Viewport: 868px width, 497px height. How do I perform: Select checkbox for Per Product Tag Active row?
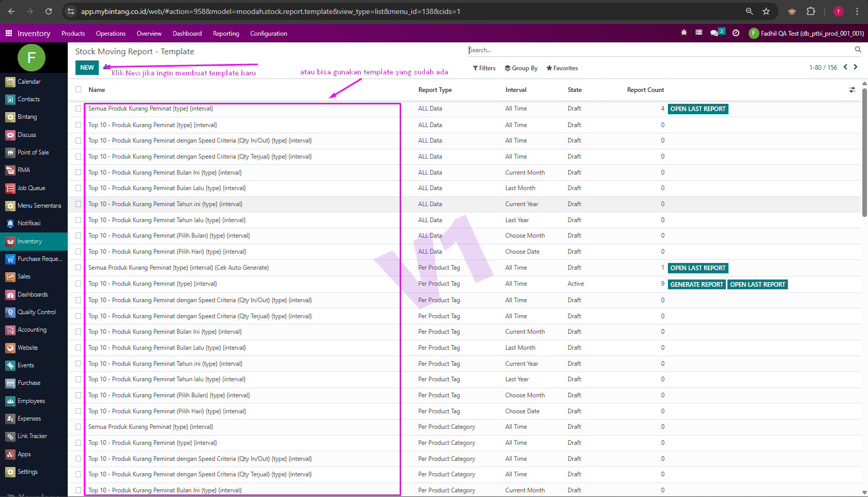(x=79, y=284)
